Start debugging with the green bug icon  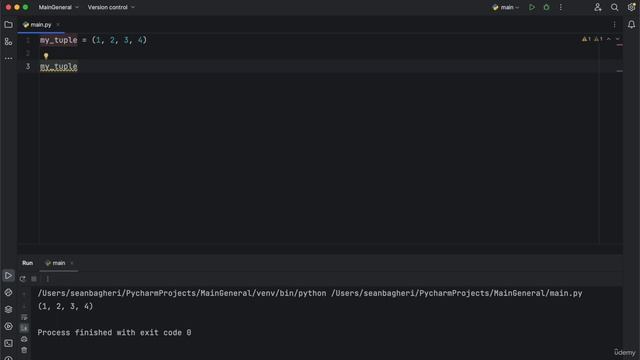[x=546, y=7]
